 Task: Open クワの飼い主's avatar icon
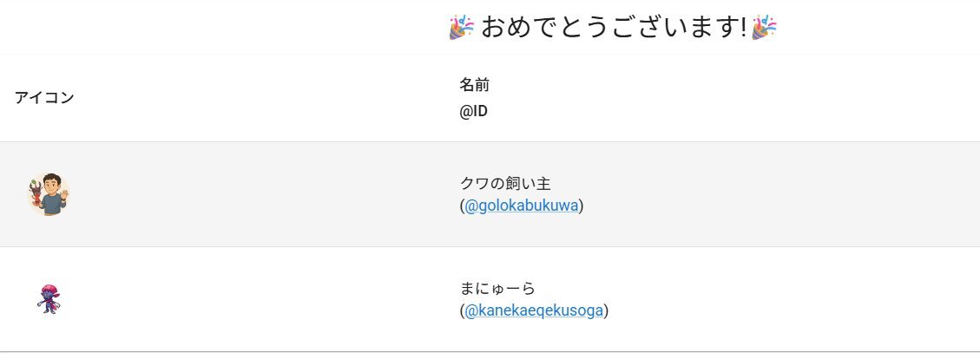click(48, 194)
